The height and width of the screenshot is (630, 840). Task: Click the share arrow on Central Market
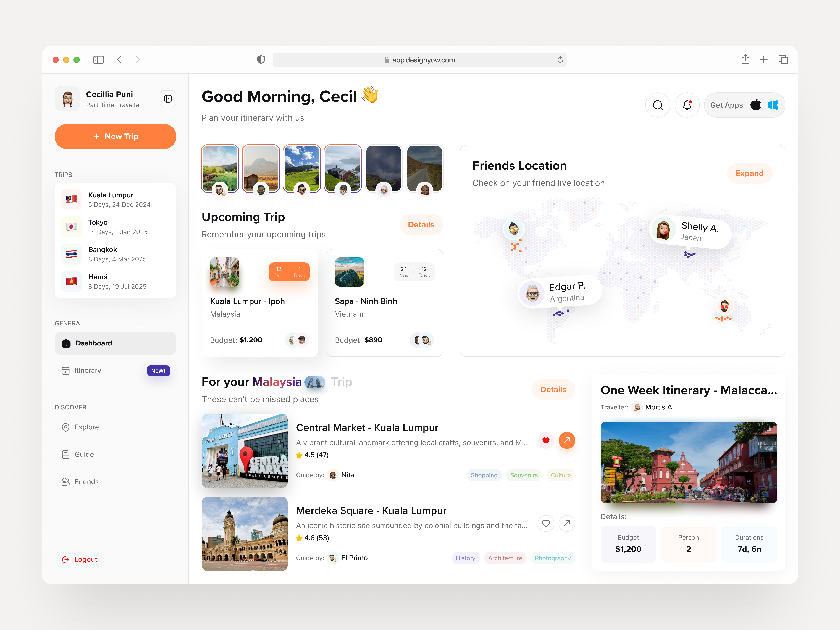(567, 440)
